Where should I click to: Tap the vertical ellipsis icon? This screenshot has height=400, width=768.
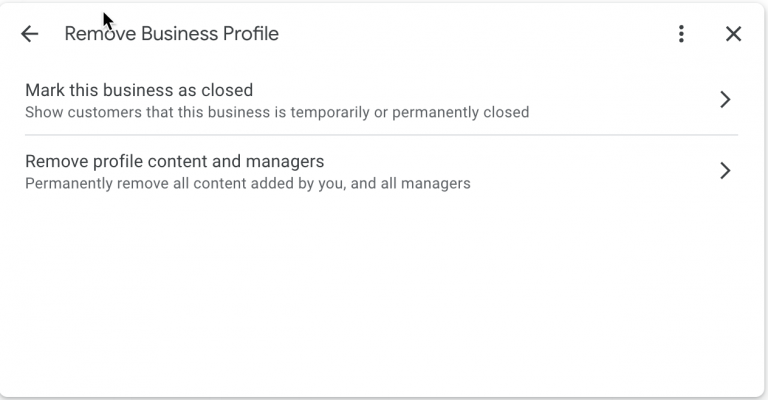[681, 34]
